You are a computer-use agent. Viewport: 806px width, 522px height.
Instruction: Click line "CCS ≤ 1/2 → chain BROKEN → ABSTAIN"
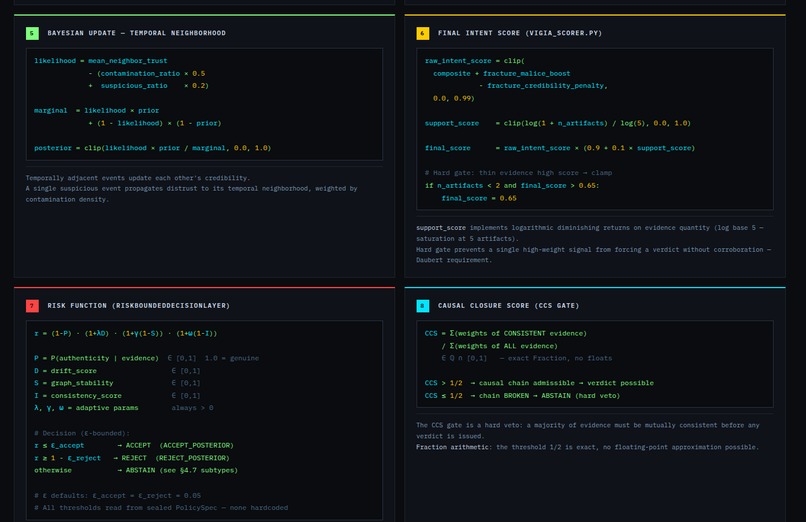[x=522, y=396]
